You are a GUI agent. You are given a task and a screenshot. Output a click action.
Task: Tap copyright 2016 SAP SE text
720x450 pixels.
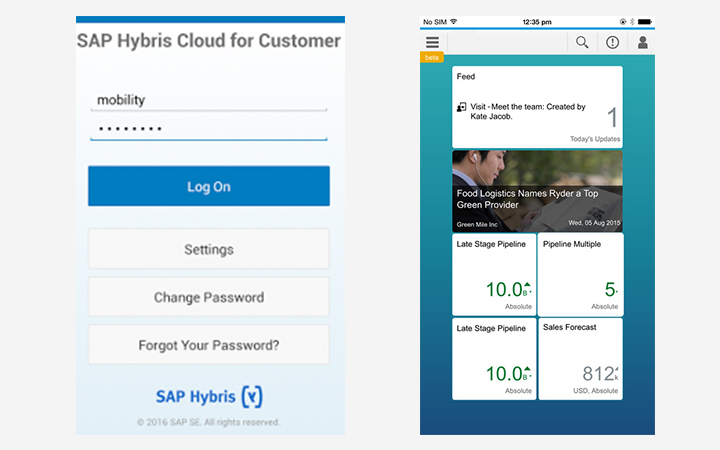pyautogui.click(x=209, y=422)
